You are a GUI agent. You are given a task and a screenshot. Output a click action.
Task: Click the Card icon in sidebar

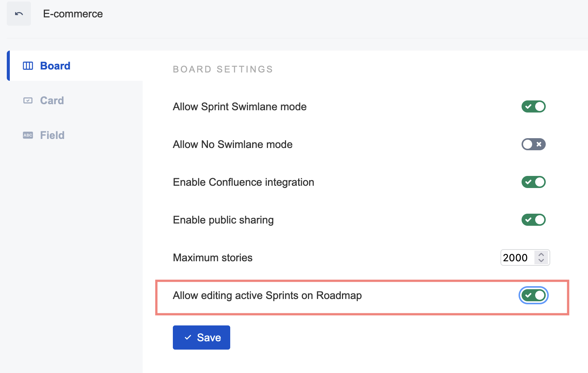tap(28, 100)
